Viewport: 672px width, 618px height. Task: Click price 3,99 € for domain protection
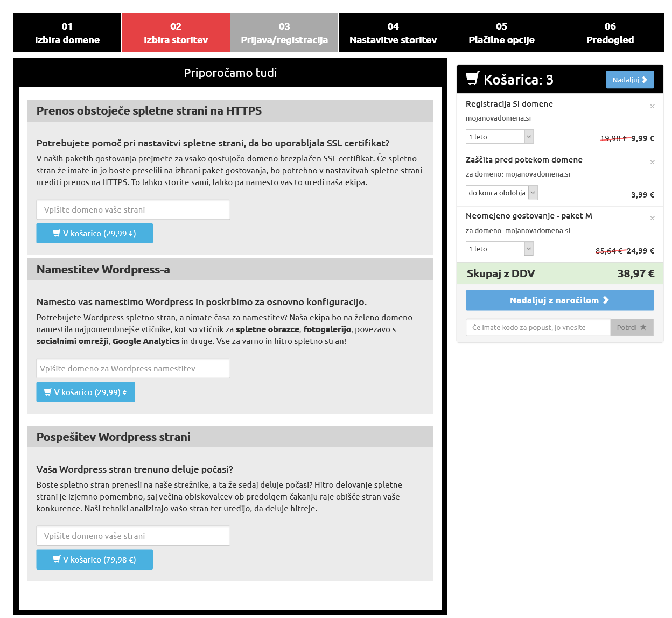point(642,195)
